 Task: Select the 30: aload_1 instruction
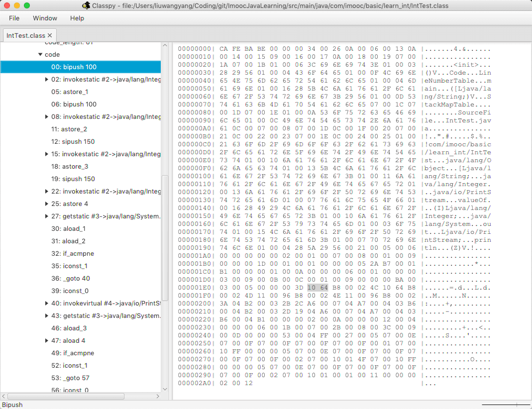click(69, 228)
